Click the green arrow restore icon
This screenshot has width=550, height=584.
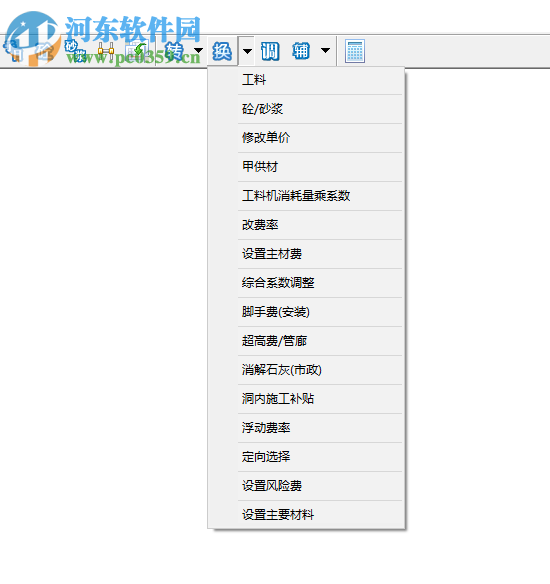[x=136, y=51]
